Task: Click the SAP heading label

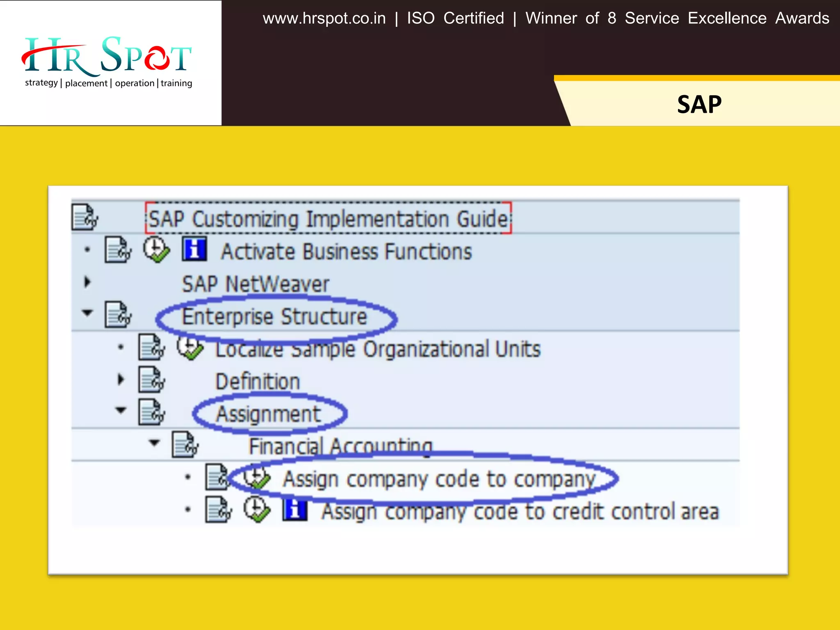Action: click(699, 104)
